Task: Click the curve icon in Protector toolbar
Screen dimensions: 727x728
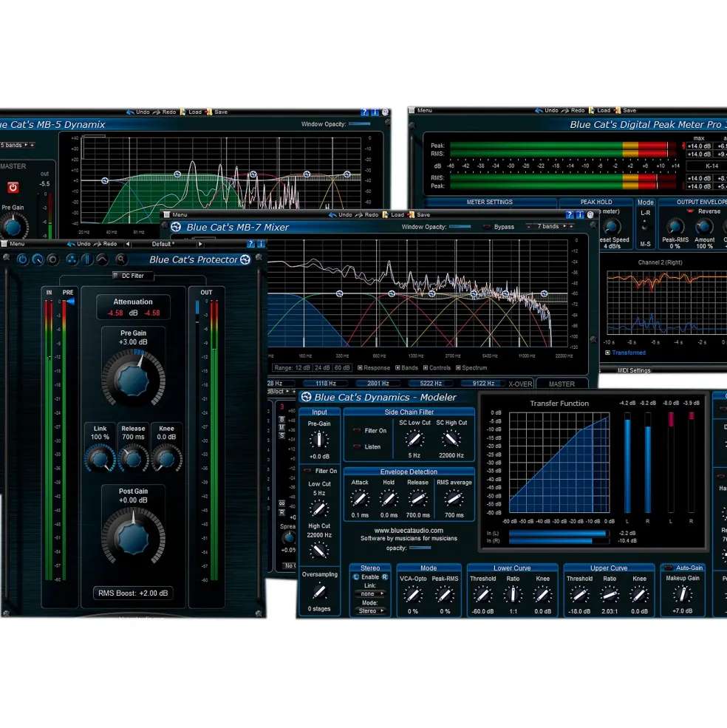Action: click(102, 259)
